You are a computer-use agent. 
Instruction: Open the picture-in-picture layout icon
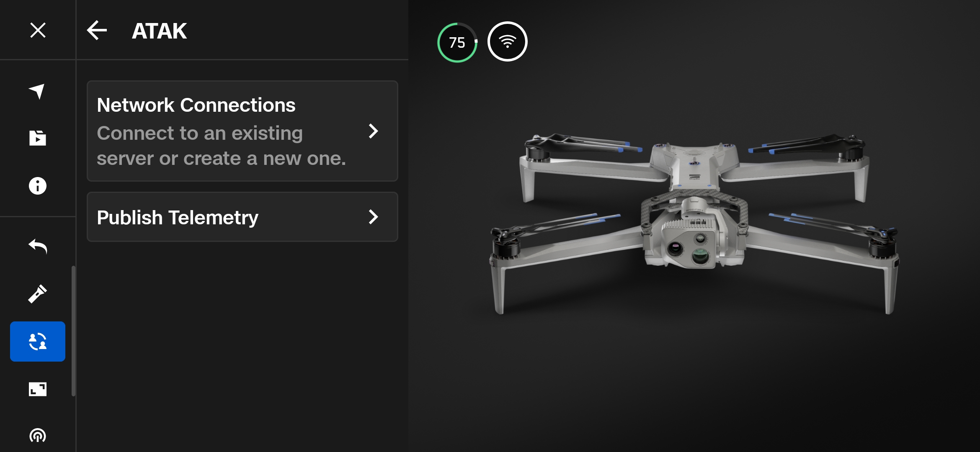[x=37, y=389]
